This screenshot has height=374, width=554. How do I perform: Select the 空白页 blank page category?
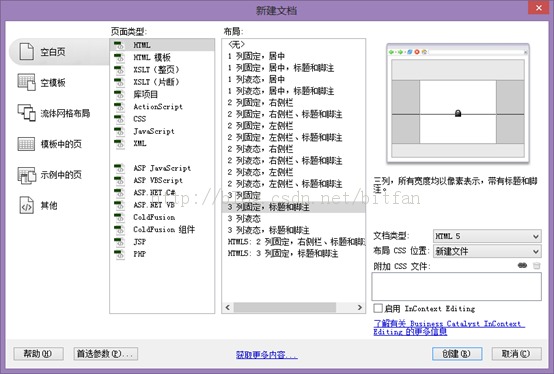point(59,52)
